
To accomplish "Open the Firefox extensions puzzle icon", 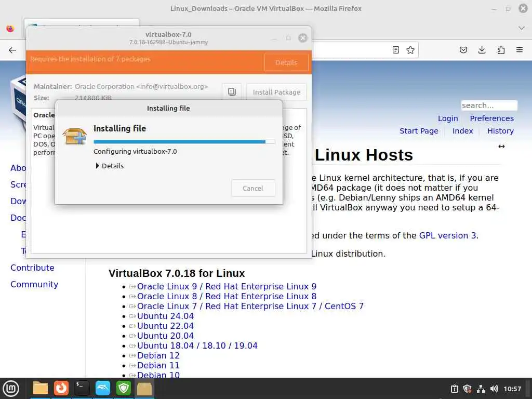I will pyautogui.click(x=501, y=50).
